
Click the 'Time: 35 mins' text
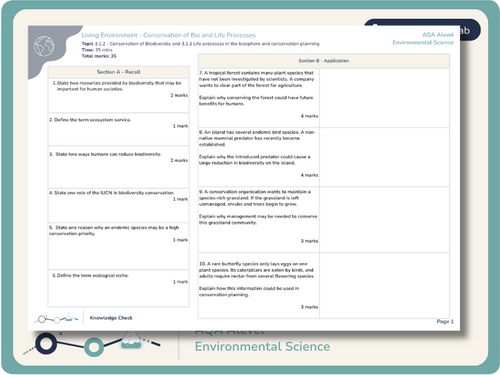(97, 50)
